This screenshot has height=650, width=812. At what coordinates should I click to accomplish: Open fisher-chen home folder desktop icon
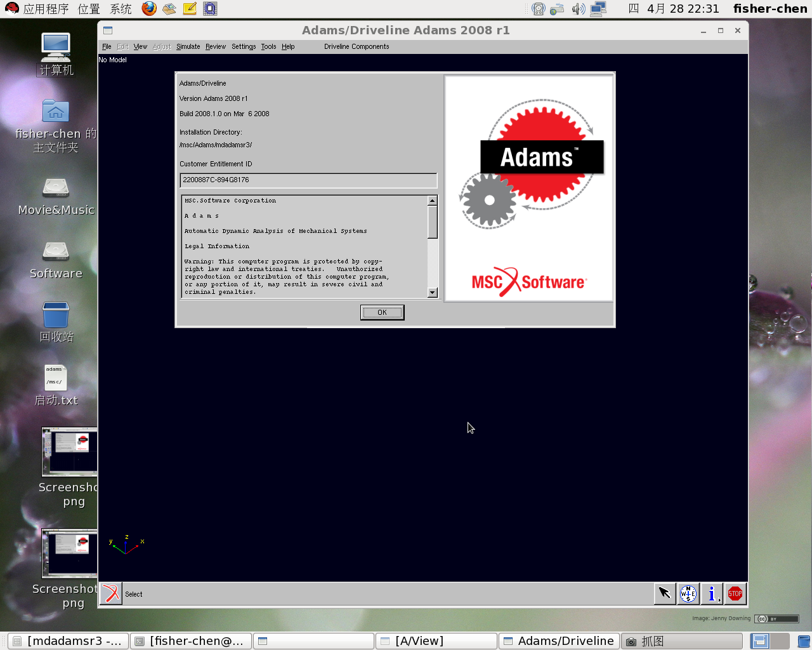[x=56, y=126]
